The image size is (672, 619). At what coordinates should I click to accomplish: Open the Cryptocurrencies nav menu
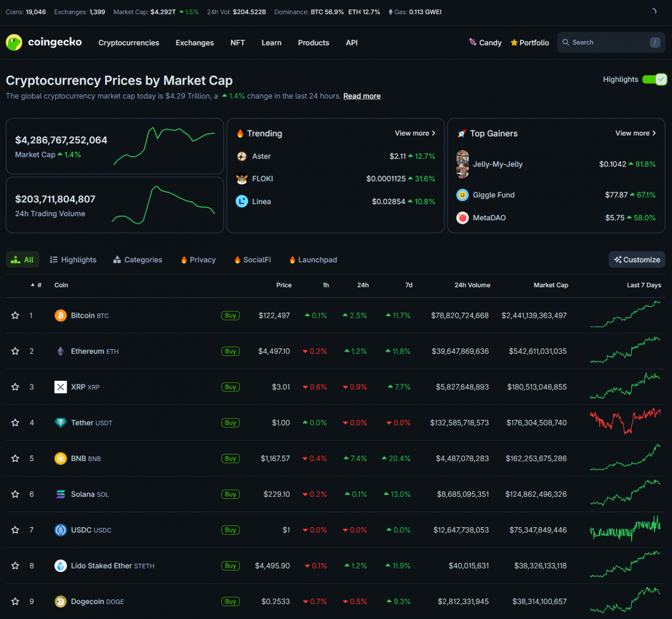point(128,43)
